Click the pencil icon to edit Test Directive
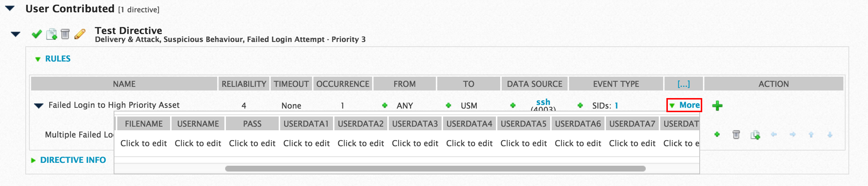Image resolution: width=868 pixels, height=186 pixels. click(80, 34)
